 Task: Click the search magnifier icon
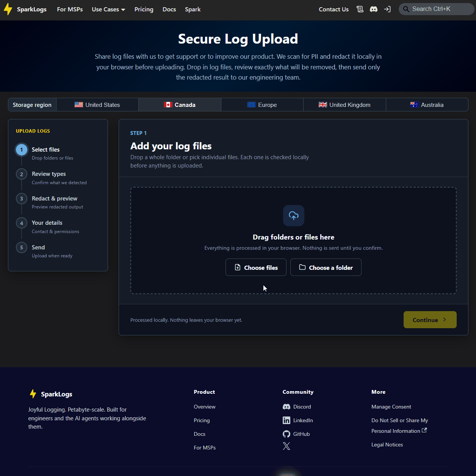click(406, 9)
